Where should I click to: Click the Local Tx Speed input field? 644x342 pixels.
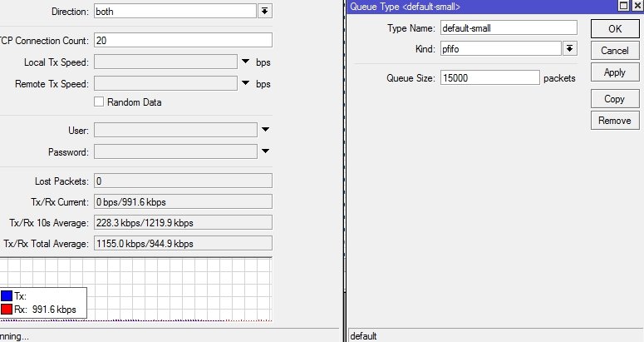tap(165, 62)
